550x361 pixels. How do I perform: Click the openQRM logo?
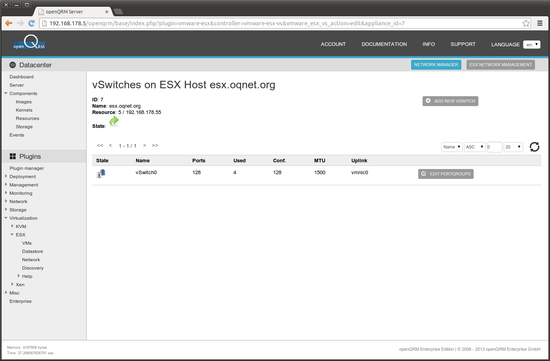click(x=29, y=42)
